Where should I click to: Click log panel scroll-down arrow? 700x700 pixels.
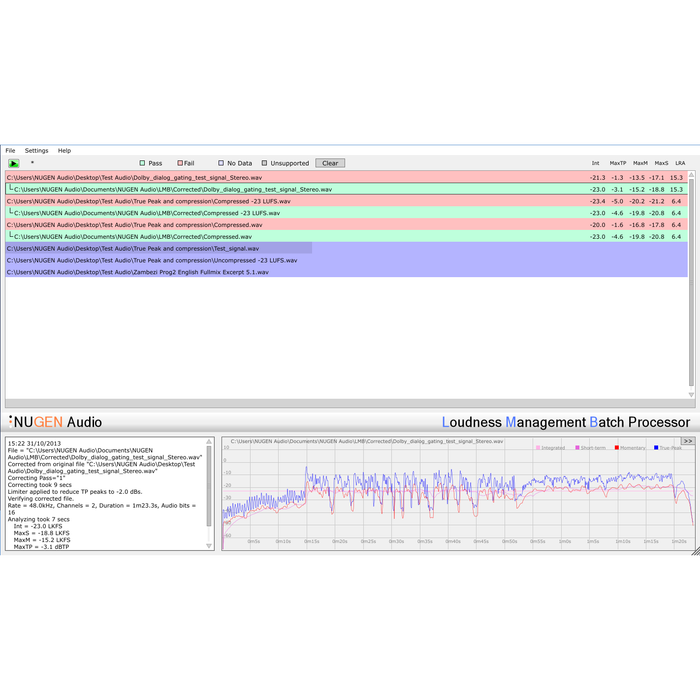click(210, 546)
